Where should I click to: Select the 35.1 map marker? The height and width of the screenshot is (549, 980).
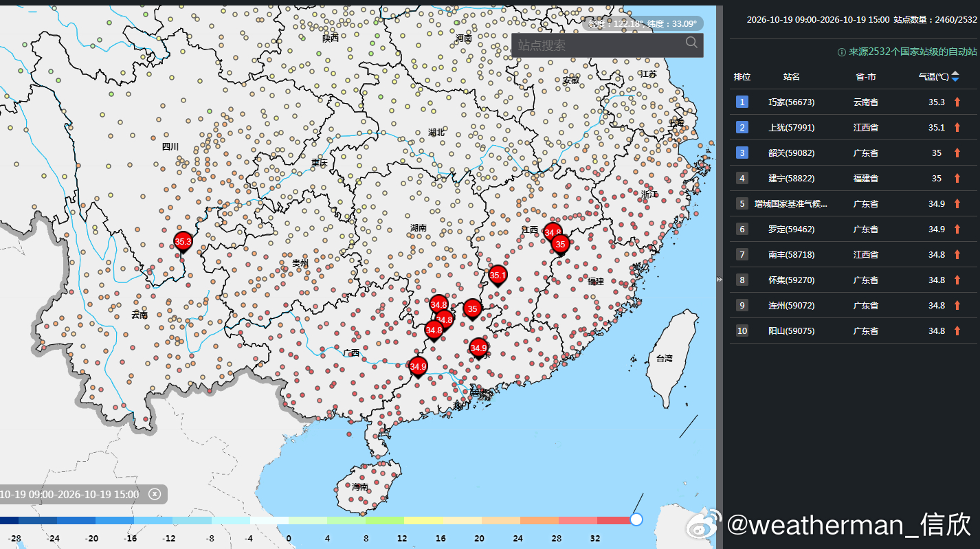point(498,276)
